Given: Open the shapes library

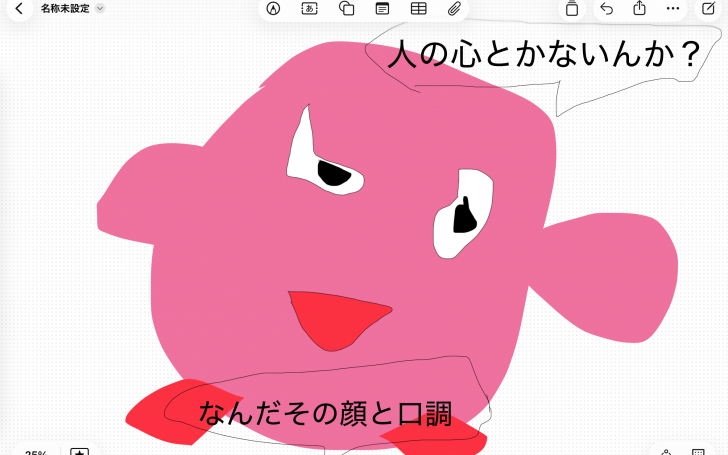Looking at the screenshot, I should point(346,8).
